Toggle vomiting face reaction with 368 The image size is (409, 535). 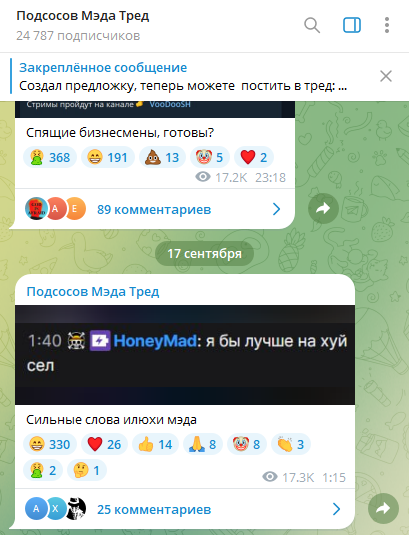pyautogui.click(x=50, y=157)
